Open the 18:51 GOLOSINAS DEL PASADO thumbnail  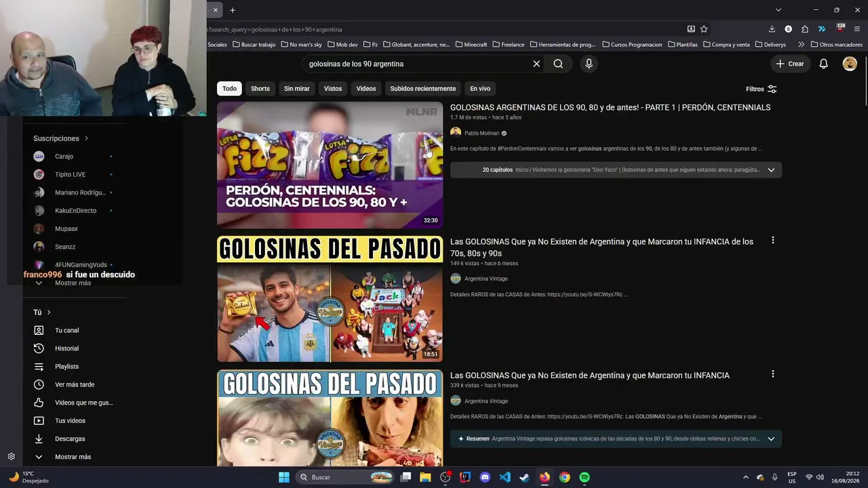point(330,299)
